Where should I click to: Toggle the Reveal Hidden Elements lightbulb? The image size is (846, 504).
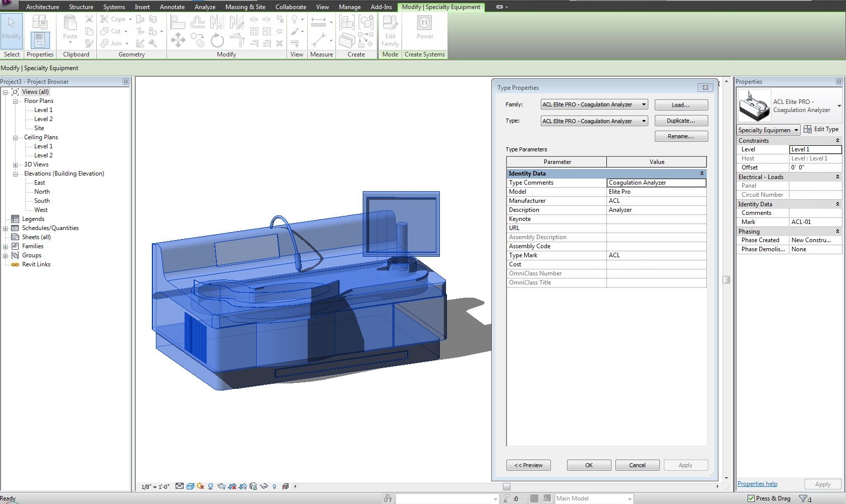[x=275, y=487]
